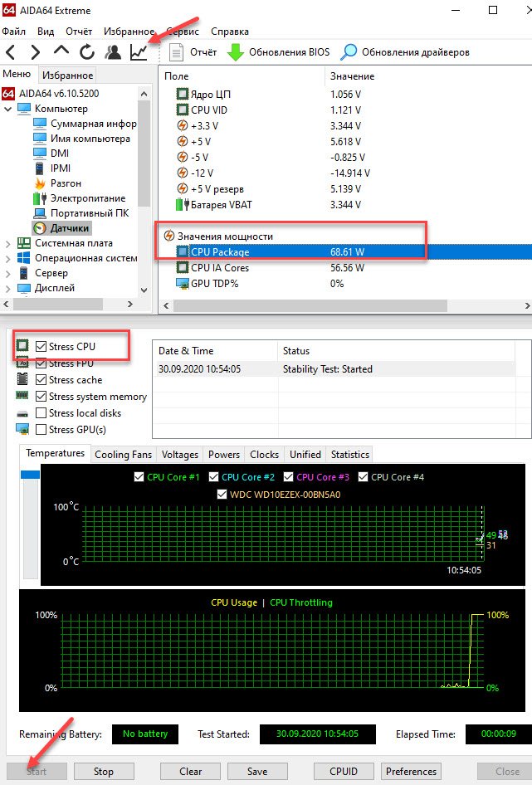Viewport: 532px width, 785px height.
Task: Click the AIDA64 v6.10.5200 root icon
Action: [8, 94]
